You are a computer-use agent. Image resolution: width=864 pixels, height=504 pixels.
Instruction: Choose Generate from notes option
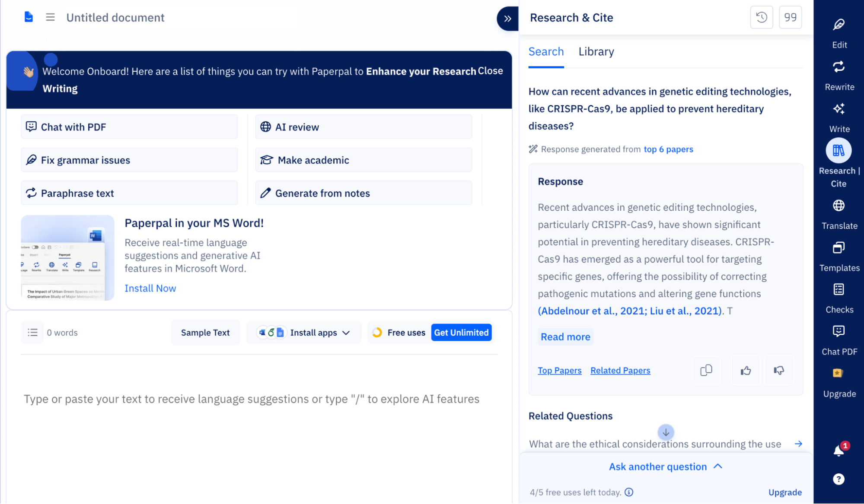pos(363,193)
